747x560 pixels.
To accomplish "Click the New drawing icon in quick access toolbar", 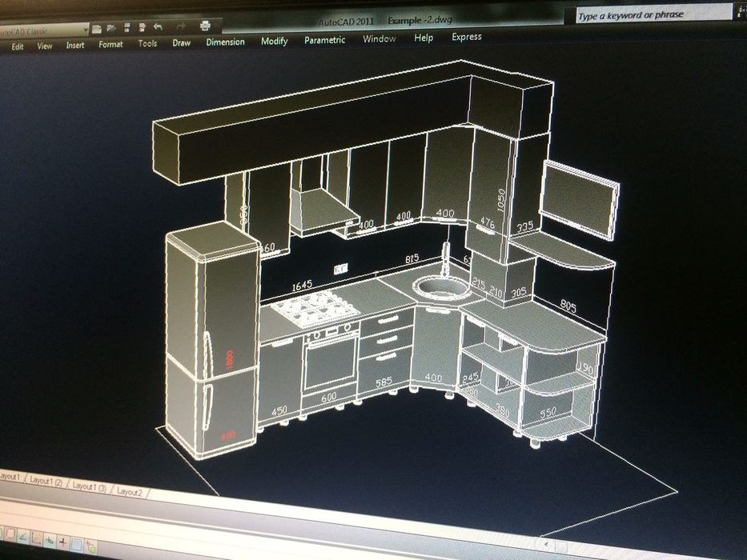I will click(x=97, y=30).
